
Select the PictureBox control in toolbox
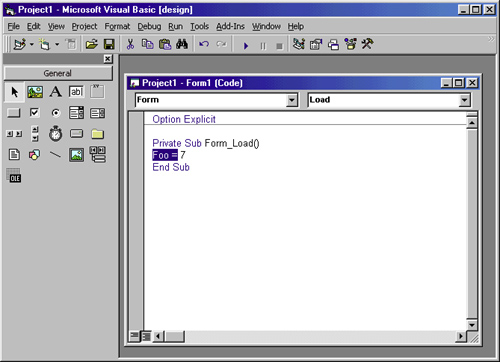pos(35,92)
